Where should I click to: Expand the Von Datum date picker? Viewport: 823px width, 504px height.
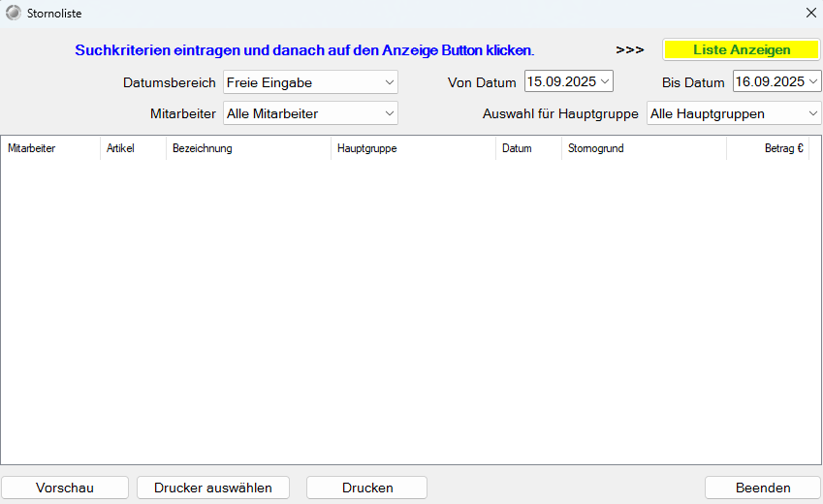coord(605,81)
